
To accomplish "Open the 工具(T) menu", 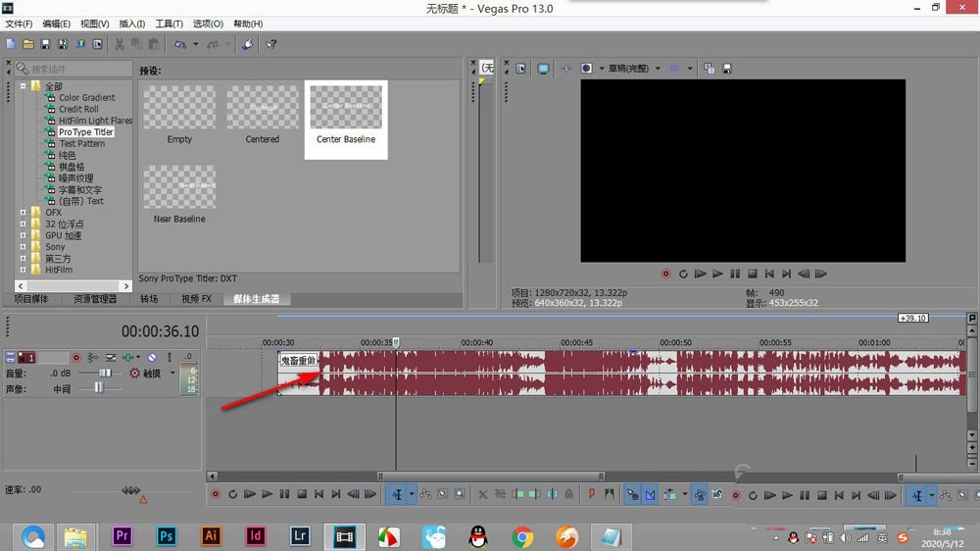I will (x=169, y=24).
